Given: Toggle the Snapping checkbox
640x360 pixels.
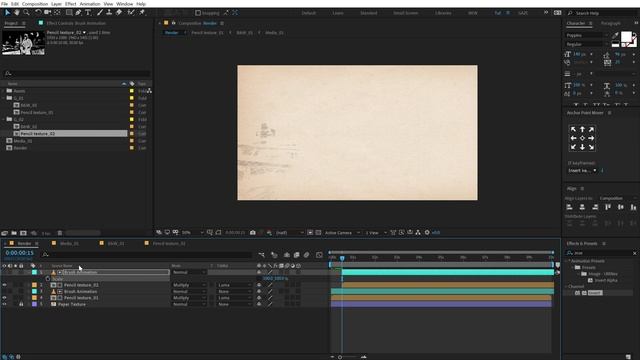Looking at the screenshot, I should (198, 13).
